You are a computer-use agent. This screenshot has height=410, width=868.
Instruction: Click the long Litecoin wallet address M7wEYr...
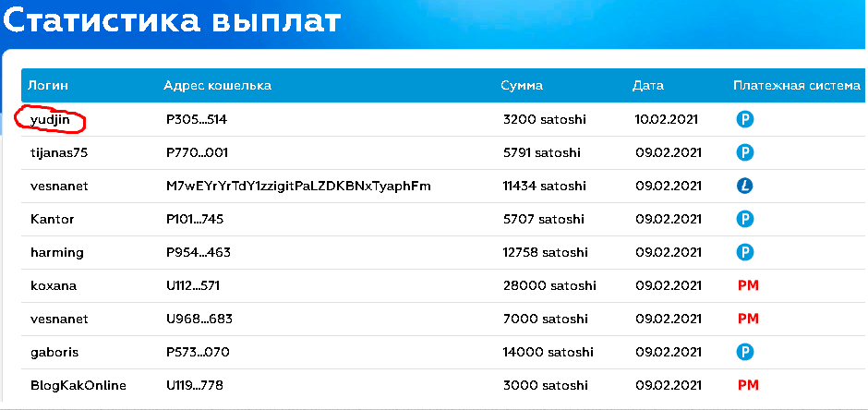pos(298,187)
